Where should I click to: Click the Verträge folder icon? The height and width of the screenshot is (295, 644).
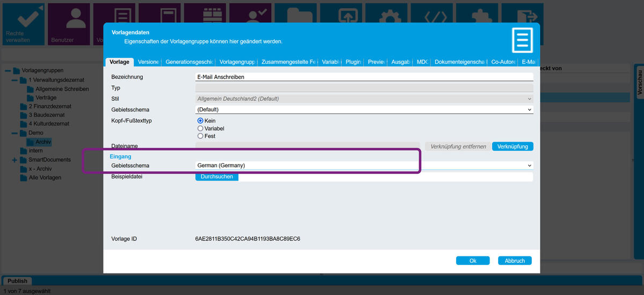point(31,98)
